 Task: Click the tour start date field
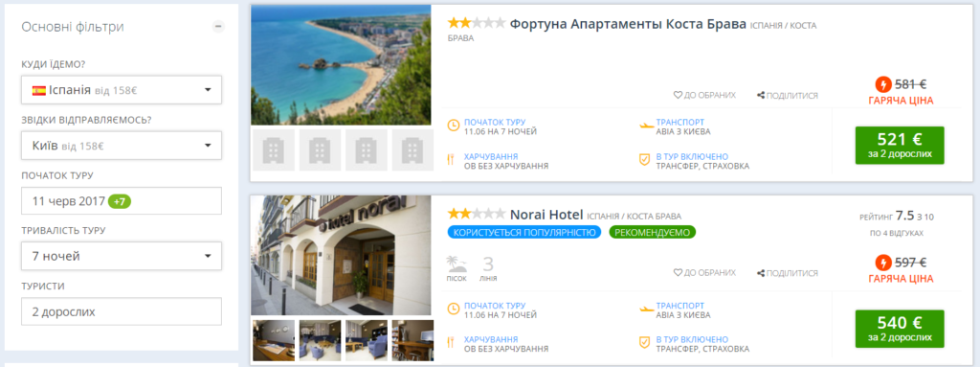pyautogui.click(x=122, y=201)
